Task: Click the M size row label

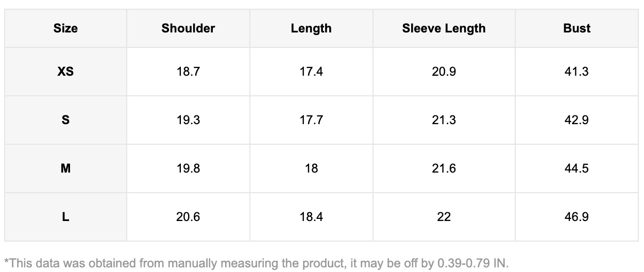Action: click(x=65, y=168)
